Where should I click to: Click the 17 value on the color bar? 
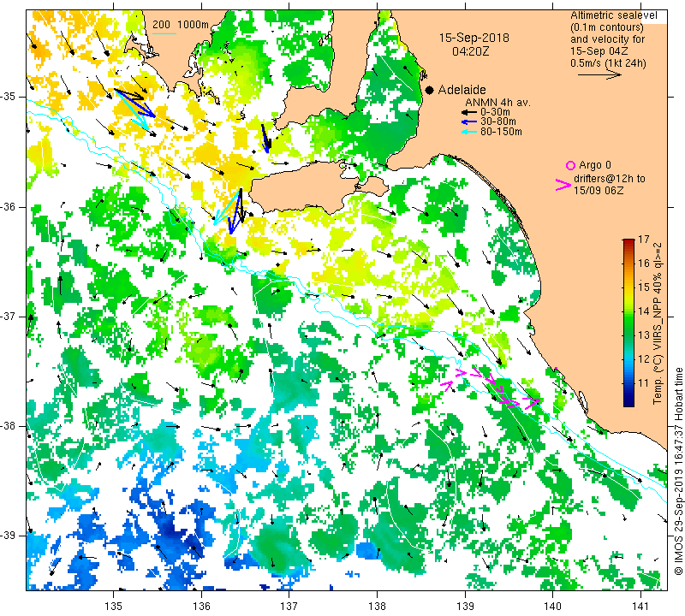644,240
